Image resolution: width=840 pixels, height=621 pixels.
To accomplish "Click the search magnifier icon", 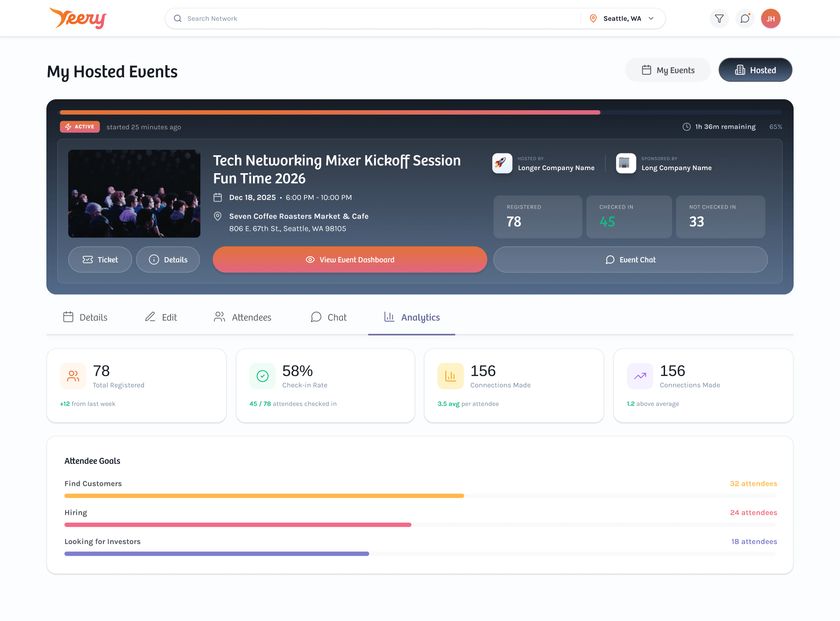I will [x=178, y=18].
